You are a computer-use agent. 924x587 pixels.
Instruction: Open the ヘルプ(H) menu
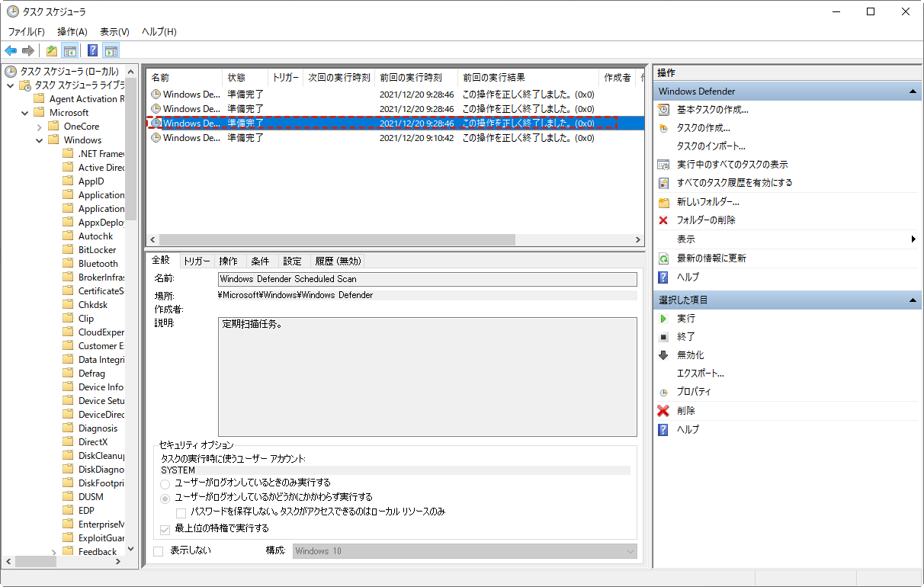pos(159,32)
